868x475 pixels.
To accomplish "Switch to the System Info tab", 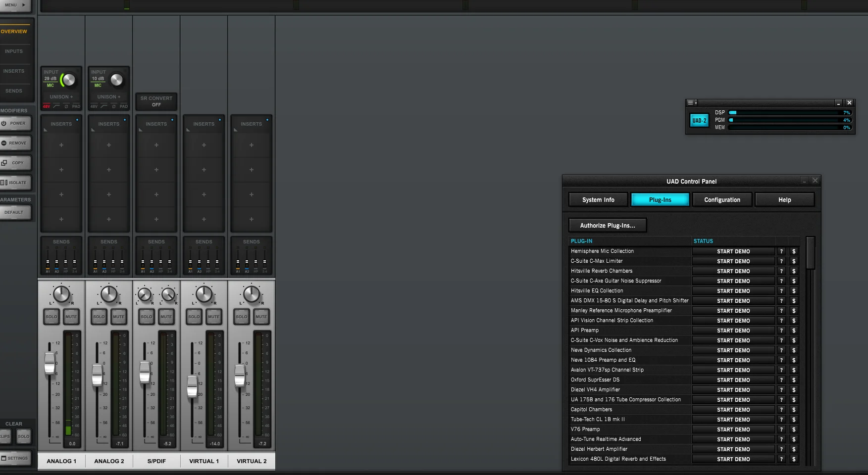I will pyautogui.click(x=598, y=200).
